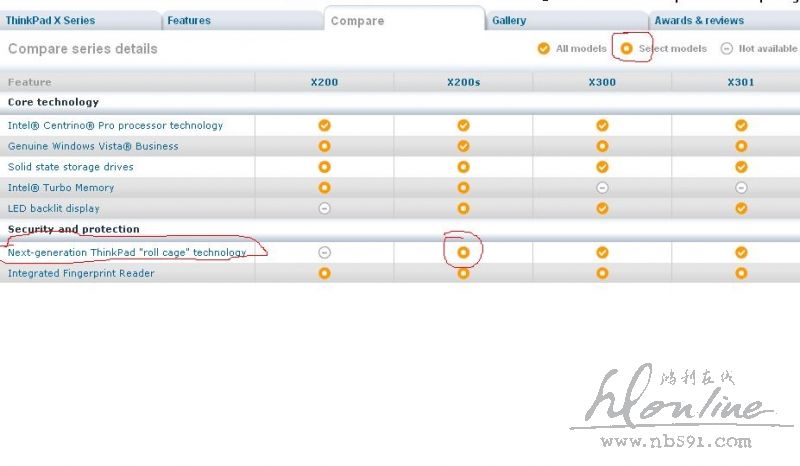Image resolution: width=800 pixels, height=466 pixels.
Task: Click the Solid state storage drives link
Action: 70,167
